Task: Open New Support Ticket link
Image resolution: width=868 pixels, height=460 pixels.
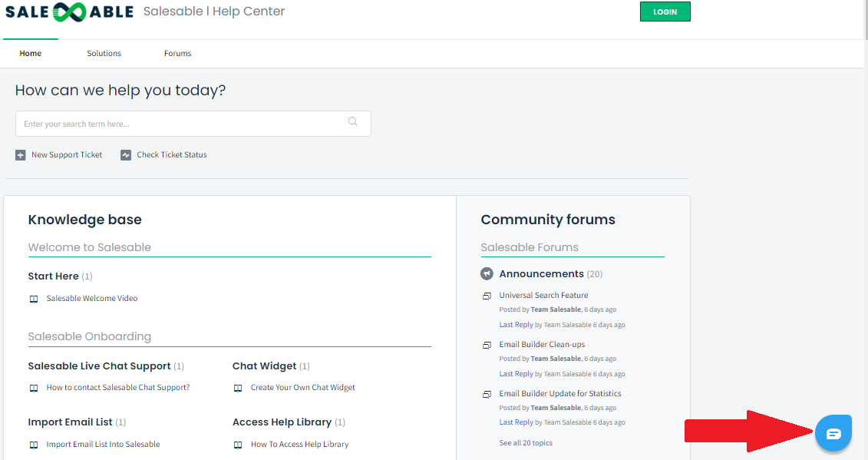Action: tap(67, 154)
